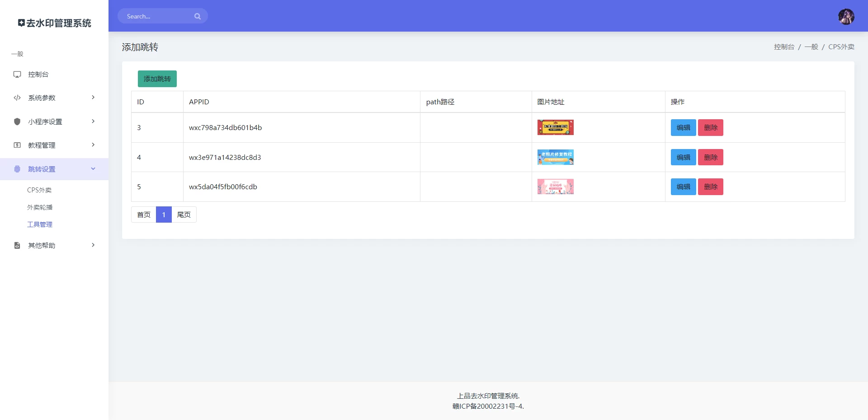Screen dimensions: 868x420
Task: Click the 去水印管理系统 logo icon
Action: coord(20,22)
